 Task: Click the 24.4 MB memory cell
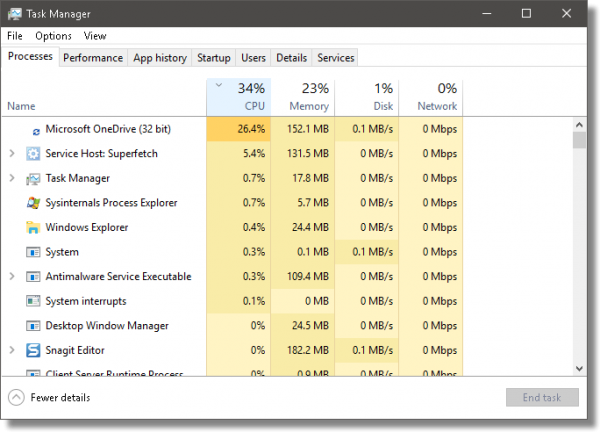(303, 227)
